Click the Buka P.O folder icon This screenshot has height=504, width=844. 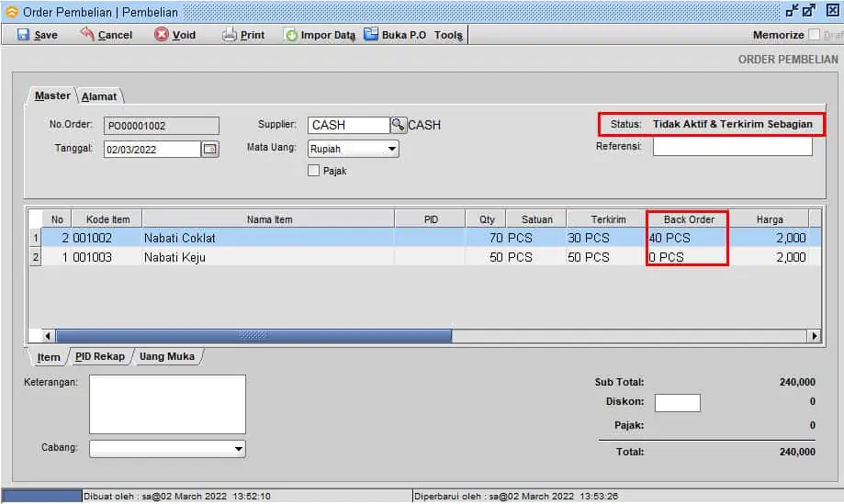(371, 34)
